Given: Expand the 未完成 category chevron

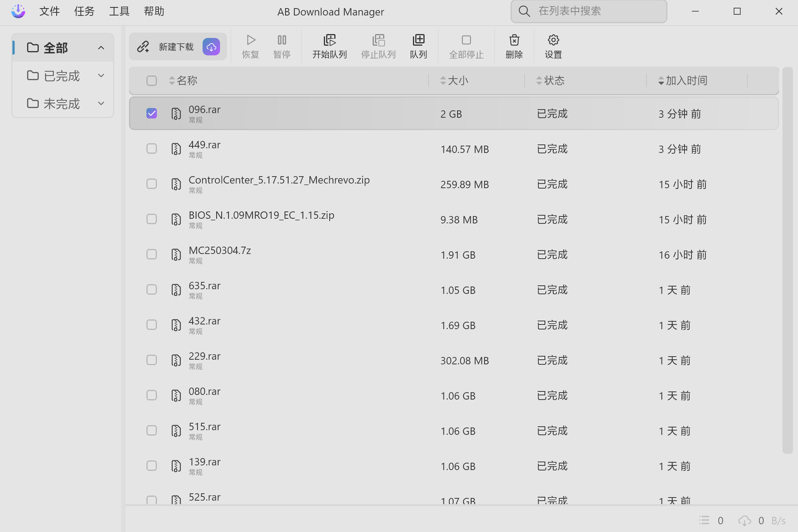Looking at the screenshot, I should [x=101, y=103].
